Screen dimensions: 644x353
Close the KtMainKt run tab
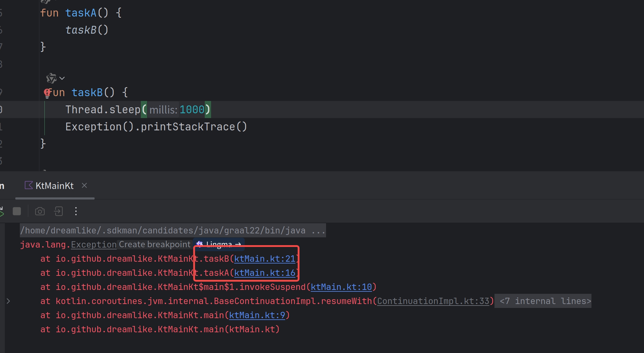coord(84,185)
